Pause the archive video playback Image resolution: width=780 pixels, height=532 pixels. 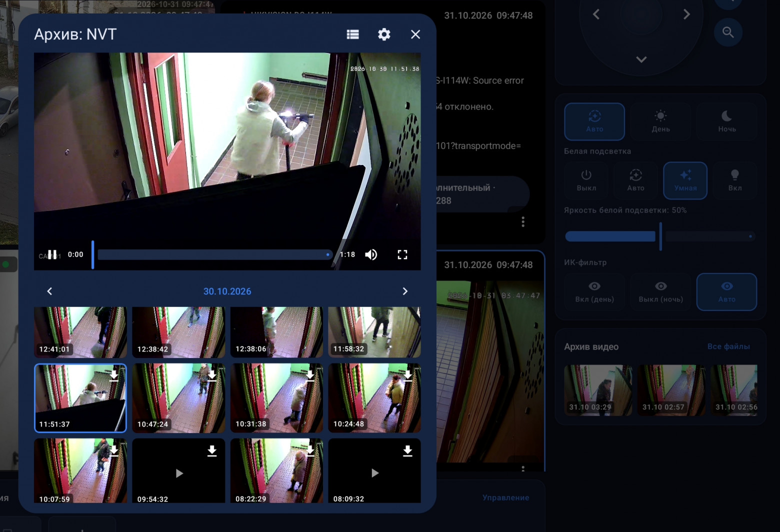(x=52, y=254)
